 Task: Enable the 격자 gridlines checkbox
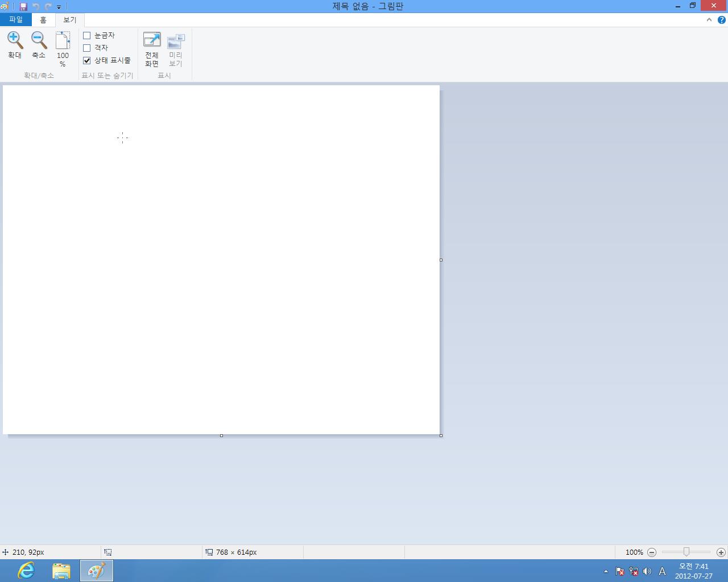(87, 48)
